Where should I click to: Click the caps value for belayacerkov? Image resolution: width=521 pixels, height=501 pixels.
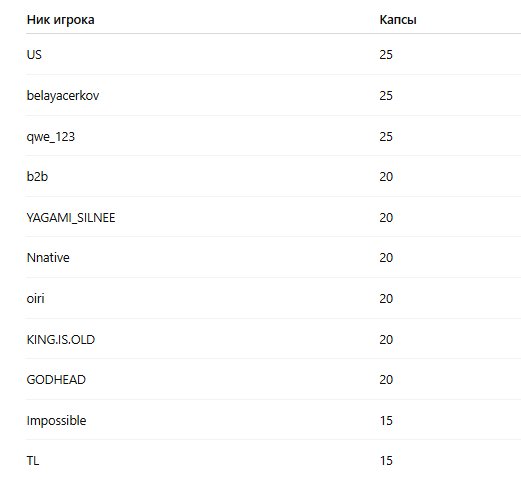coord(386,96)
